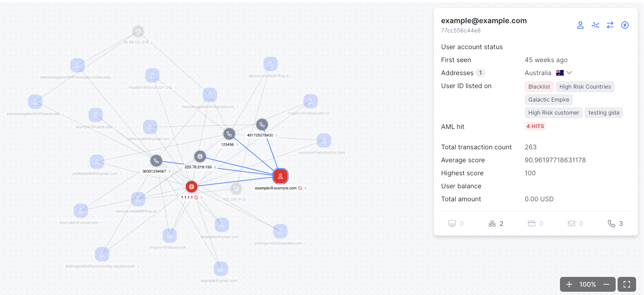Select the 220.76.219.133 globe IP node
The width and height of the screenshot is (644, 295).
(200, 156)
